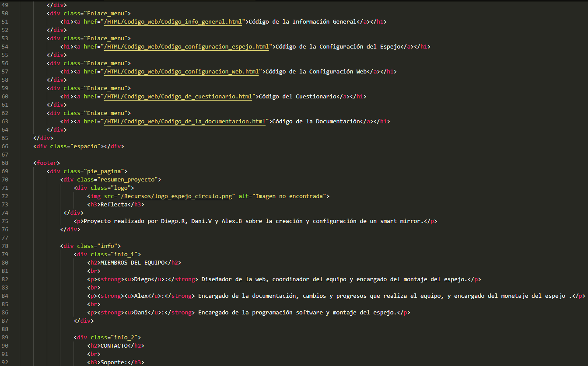Click line number 56 in the gutter
Image resolution: width=588 pixels, height=366 pixels.
point(5,63)
